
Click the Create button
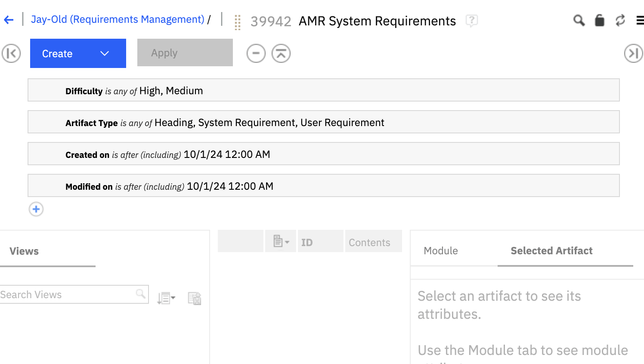78,53
